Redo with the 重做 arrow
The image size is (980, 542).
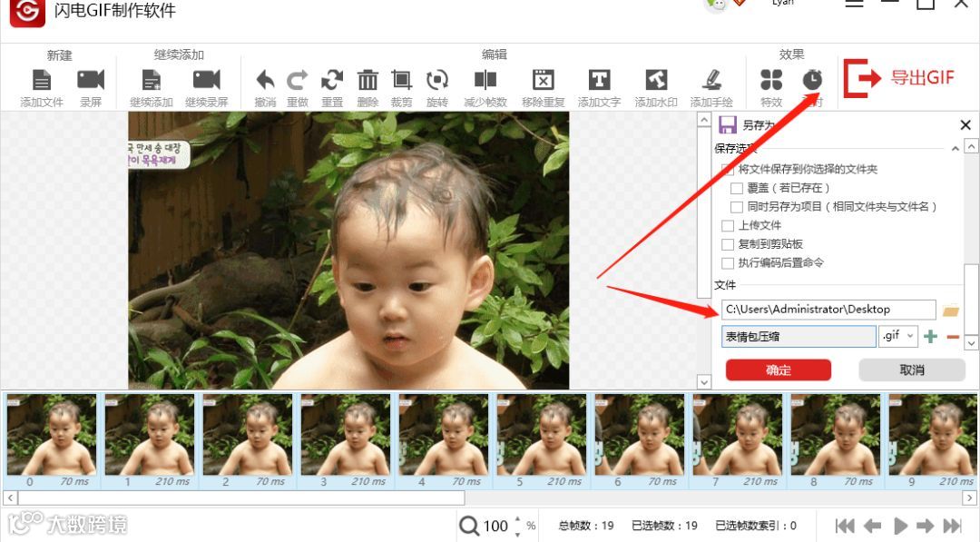coord(298,80)
